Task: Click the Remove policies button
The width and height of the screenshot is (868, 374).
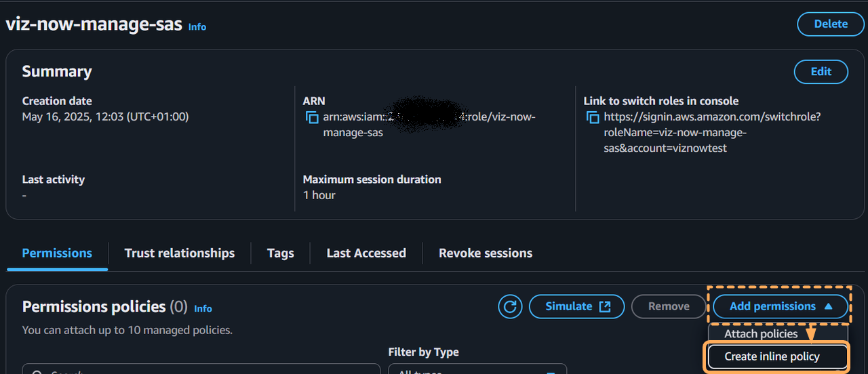Action: [x=669, y=307]
